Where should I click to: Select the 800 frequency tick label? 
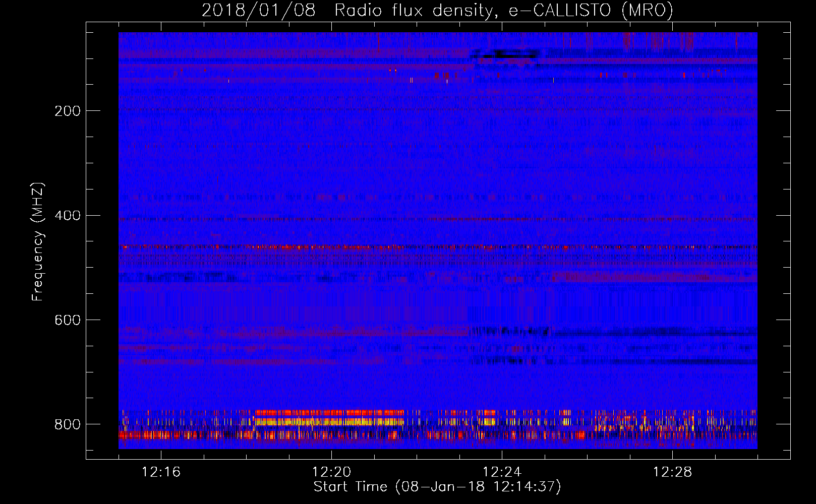[68, 424]
